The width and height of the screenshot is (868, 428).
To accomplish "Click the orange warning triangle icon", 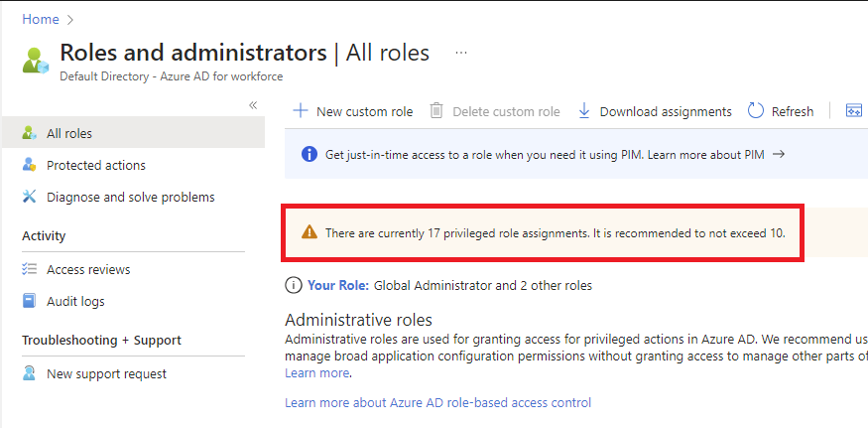I will pyautogui.click(x=310, y=232).
